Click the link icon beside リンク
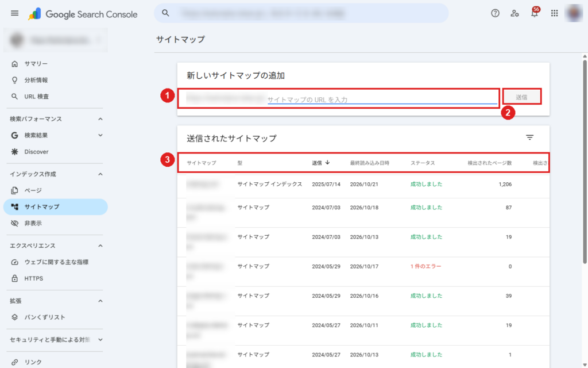Image resolution: width=588 pixels, height=368 pixels. pos(14,362)
